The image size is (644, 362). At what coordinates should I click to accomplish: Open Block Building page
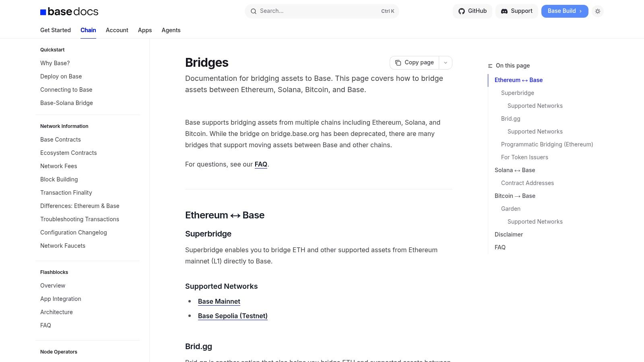[x=59, y=179]
